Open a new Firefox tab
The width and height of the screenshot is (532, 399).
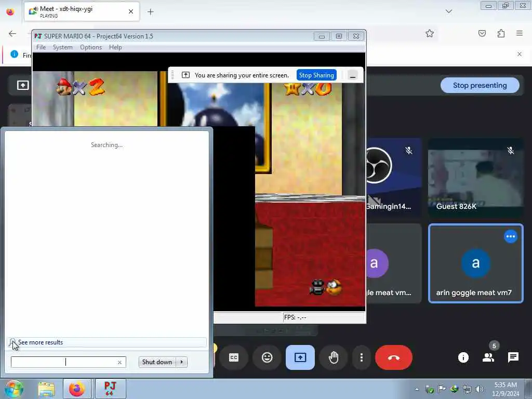pos(150,12)
